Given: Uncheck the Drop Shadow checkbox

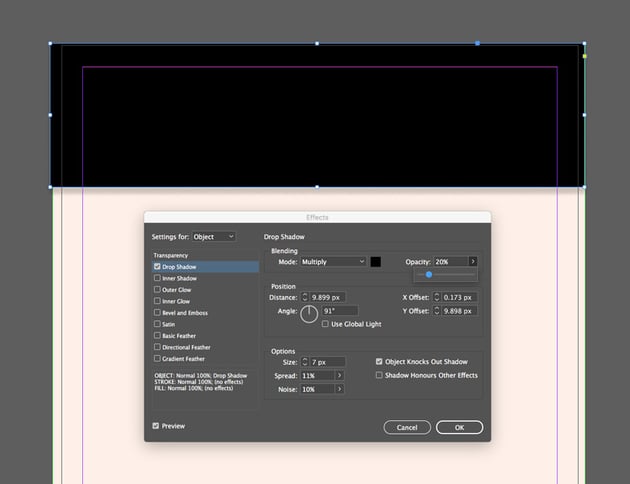Looking at the screenshot, I should (157, 267).
